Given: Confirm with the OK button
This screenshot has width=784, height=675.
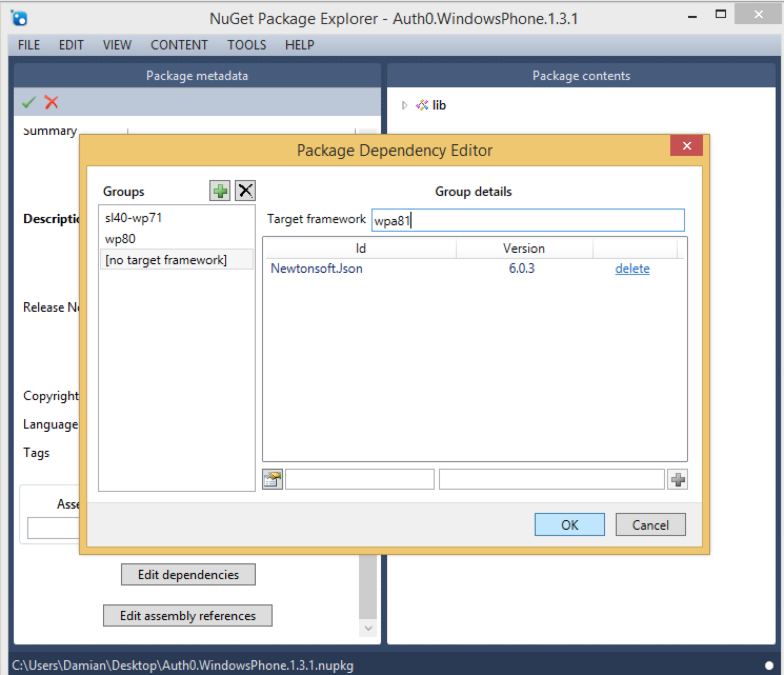Looking at the screenshot, I should 569,524.
